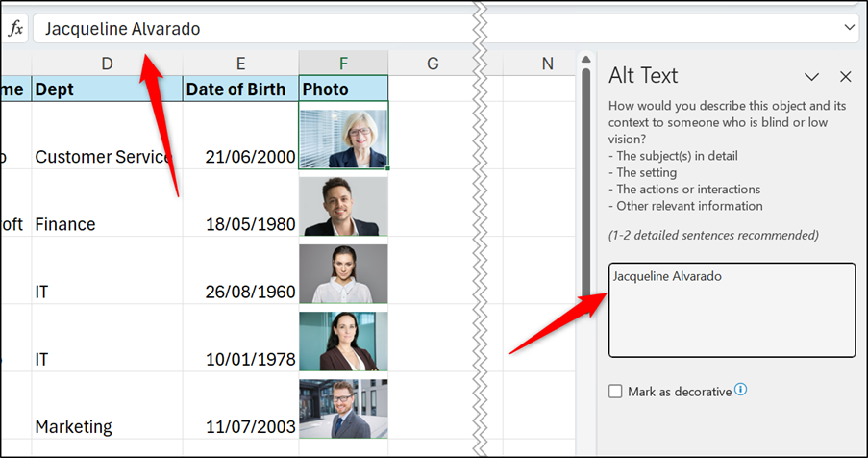
Task: Select column N header
Action: [x=547, y=64]
